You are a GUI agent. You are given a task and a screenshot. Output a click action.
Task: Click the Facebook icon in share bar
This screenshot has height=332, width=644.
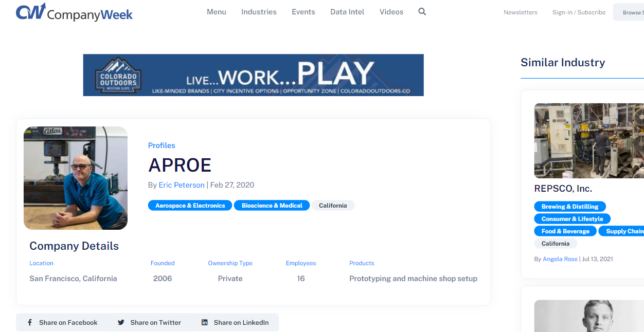click(30, 322)
